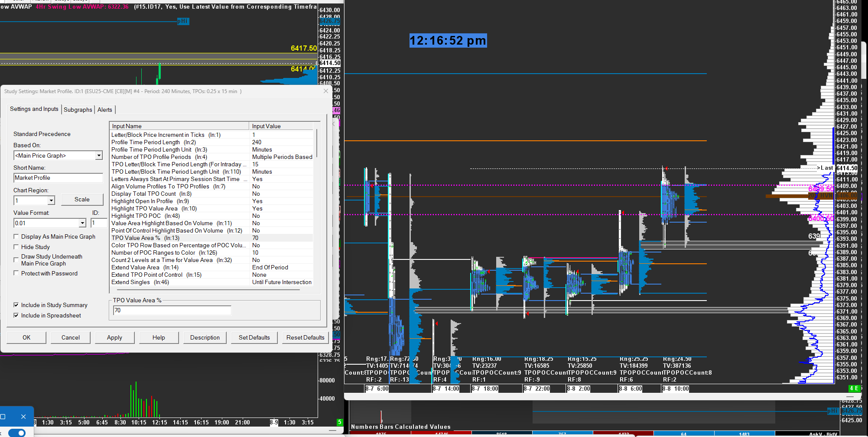The width and height of the screenshot is (868, 437).
Task: Uncheck Include in Spreadsheet
Action: [16, 315]
